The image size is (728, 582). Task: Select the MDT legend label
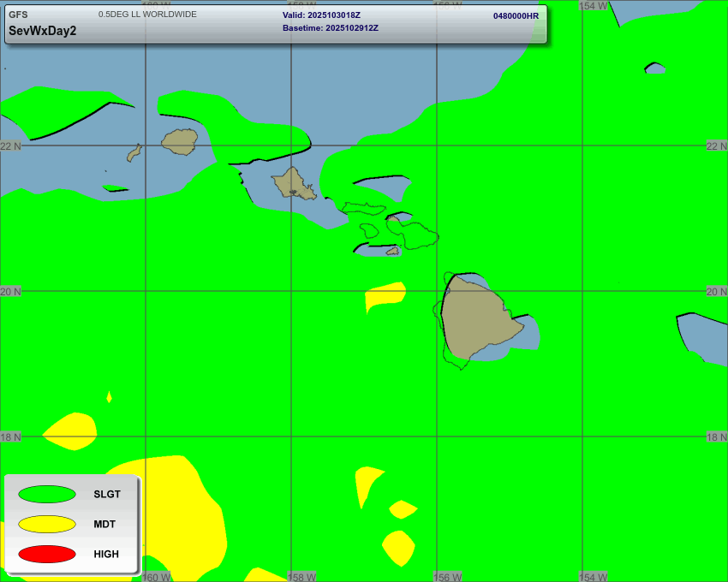(104, 524)
